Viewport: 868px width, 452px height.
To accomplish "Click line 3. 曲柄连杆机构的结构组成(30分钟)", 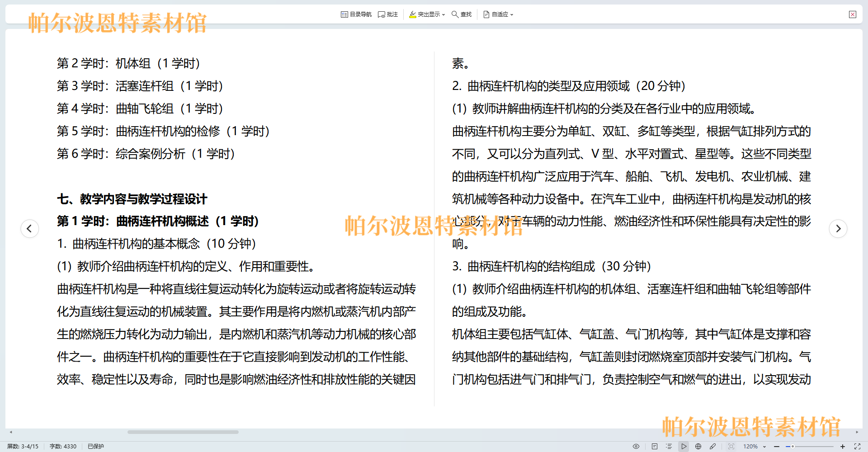I will click(x=552, y=267).
